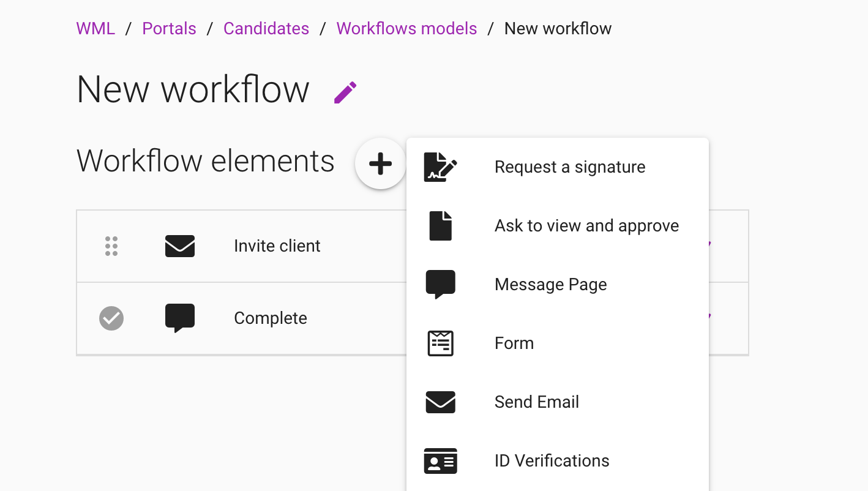
Task: Click the chat bubble icon on Complete row
Action: (180, 318)
